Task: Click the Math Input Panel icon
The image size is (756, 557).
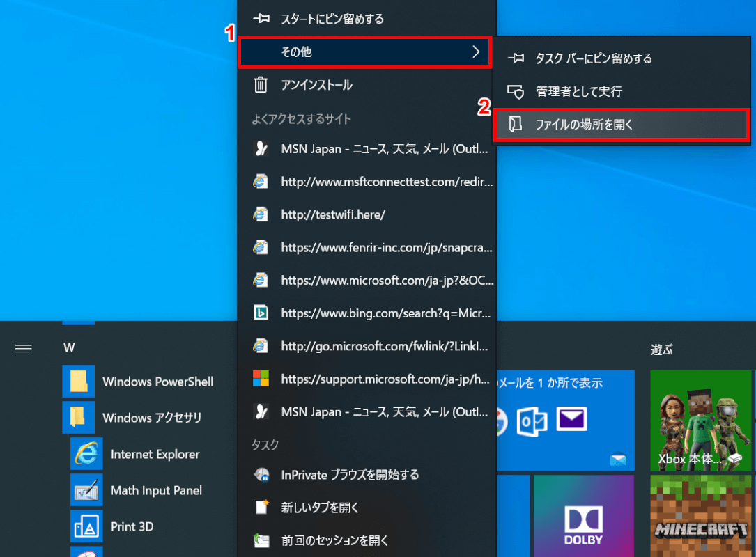Action: (x=87, y=490)
